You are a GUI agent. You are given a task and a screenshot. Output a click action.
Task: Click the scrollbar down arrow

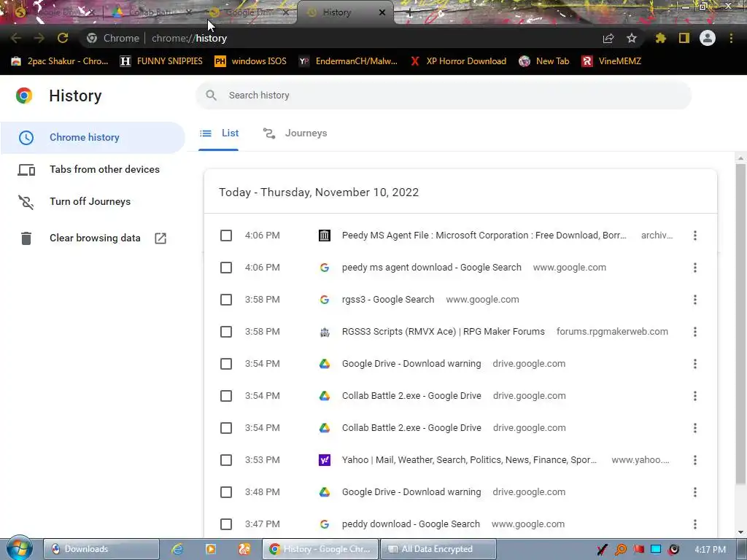click(740, 532)
